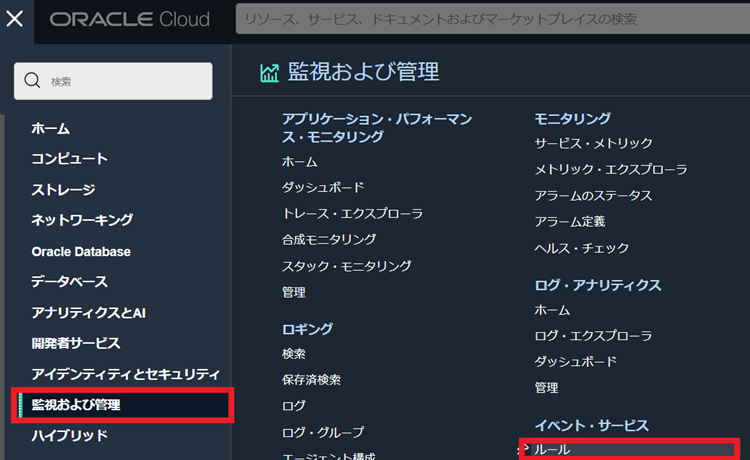This screenshot has height=460, width=750.
Task: Open アイデンティティとセキュリティ menu item
Action: 125,374
